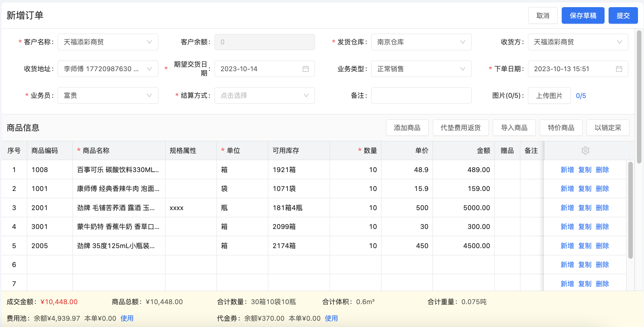Click the 特价商品 button
644x327 pixels.
(561, 127)
